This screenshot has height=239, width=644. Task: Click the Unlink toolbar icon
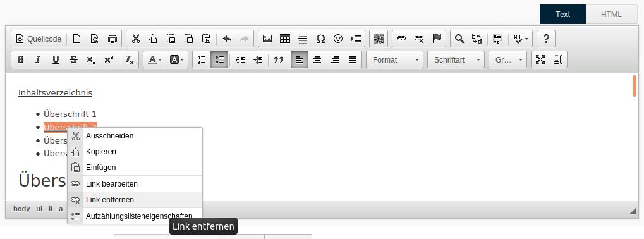[x=419, y=39]
